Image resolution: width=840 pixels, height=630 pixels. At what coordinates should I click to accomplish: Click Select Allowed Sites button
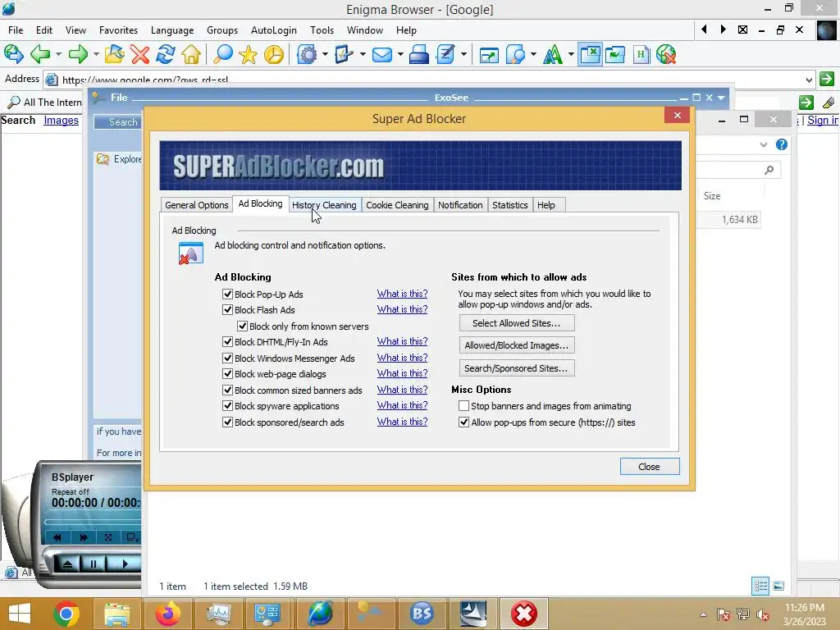point(517,323)
